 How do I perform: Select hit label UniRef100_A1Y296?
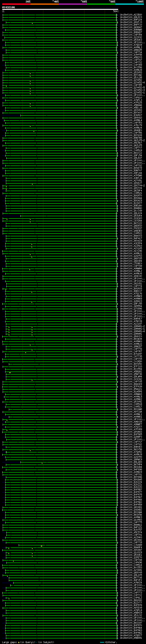click(x=131, y=251)
